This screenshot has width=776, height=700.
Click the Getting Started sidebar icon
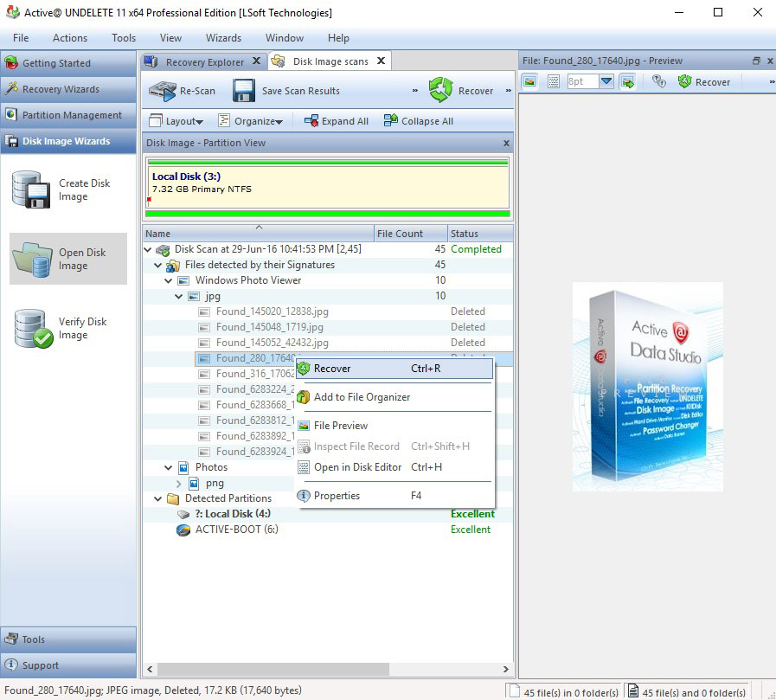click(11, 63)
